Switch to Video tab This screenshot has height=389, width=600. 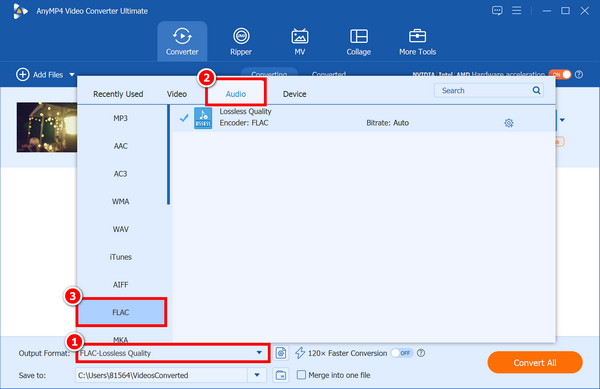click(x=177, y=94)
